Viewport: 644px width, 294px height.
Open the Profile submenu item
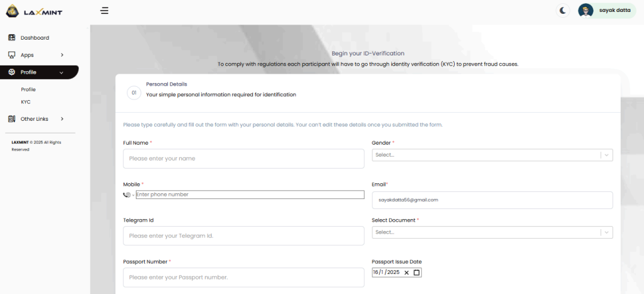28,89
